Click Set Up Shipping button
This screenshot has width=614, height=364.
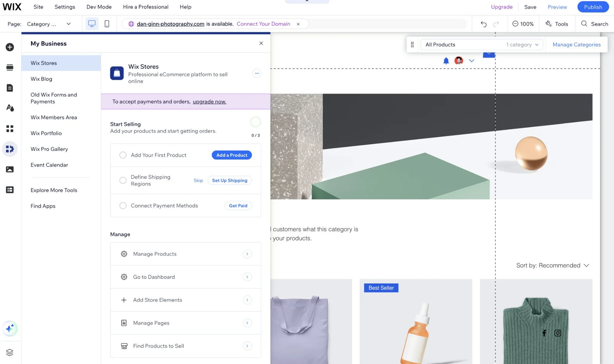tap(230, 180)
